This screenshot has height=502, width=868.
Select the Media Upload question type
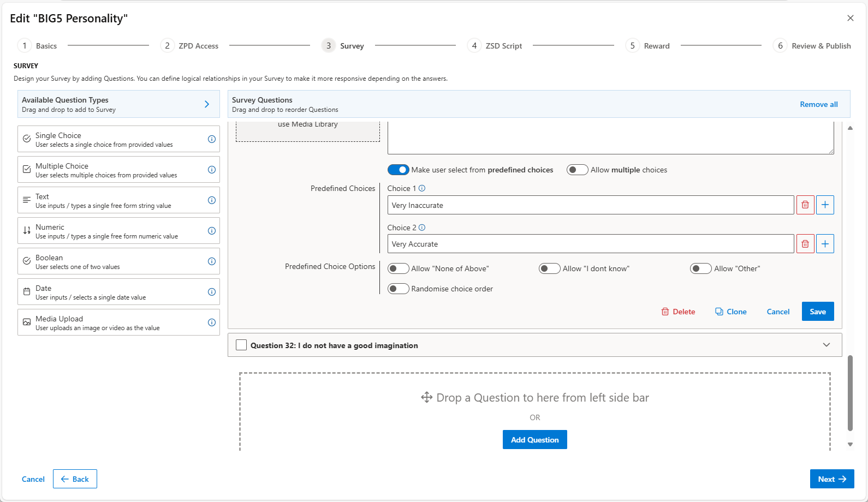coord(118,322)
